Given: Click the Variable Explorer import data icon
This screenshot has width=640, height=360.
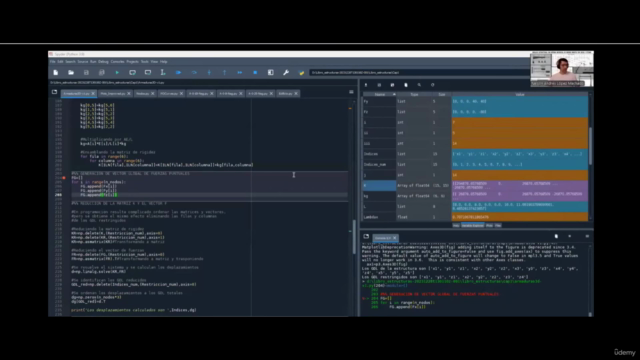Looking at the screenshot, I should (x=366, y=85).
